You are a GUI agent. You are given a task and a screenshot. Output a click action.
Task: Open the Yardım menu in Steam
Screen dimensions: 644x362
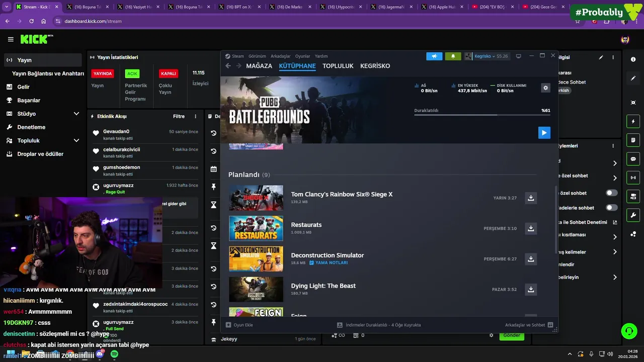click(321, 56)
